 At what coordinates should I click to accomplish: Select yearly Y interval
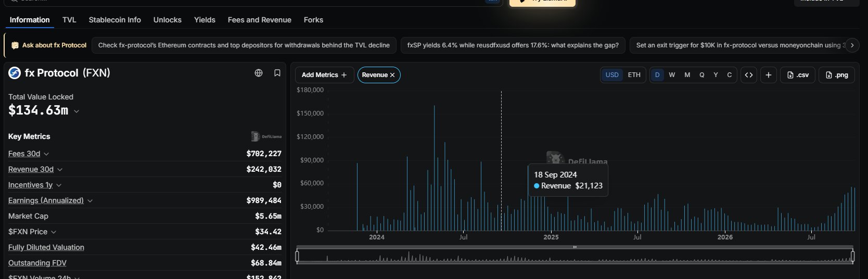716,75
